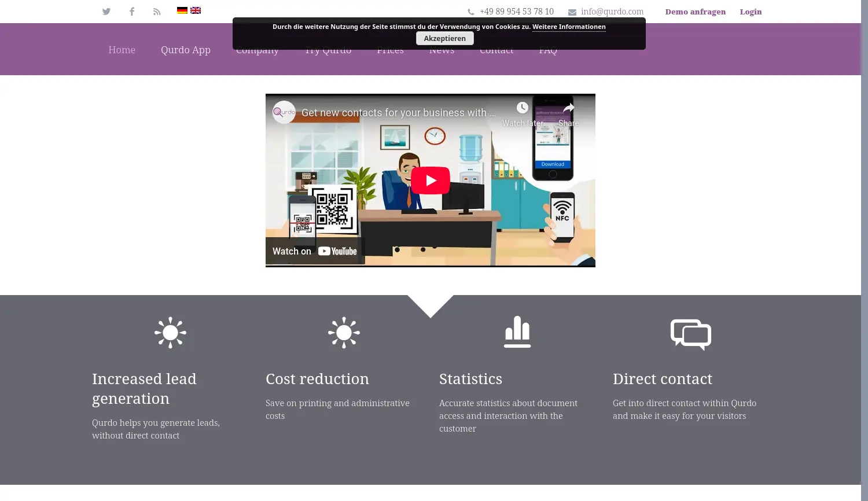Click the phone number +49 89 954 53 78 10

pyautogui.click(x=517, y=12)
